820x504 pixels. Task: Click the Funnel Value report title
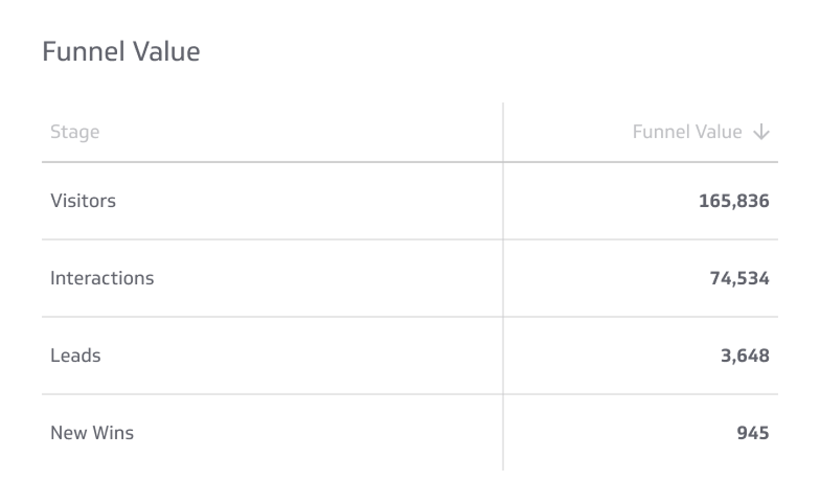tap(121, 51)
